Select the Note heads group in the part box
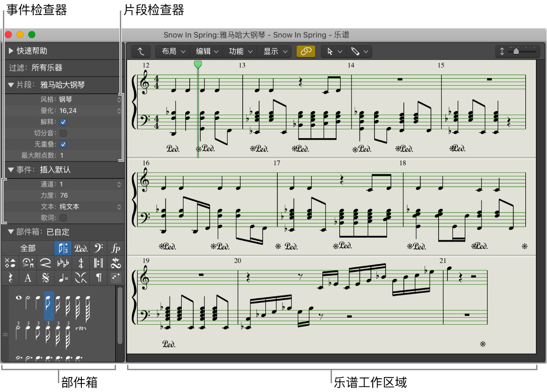The width and height of the screenshot is (547, 392). click(10, 263)
